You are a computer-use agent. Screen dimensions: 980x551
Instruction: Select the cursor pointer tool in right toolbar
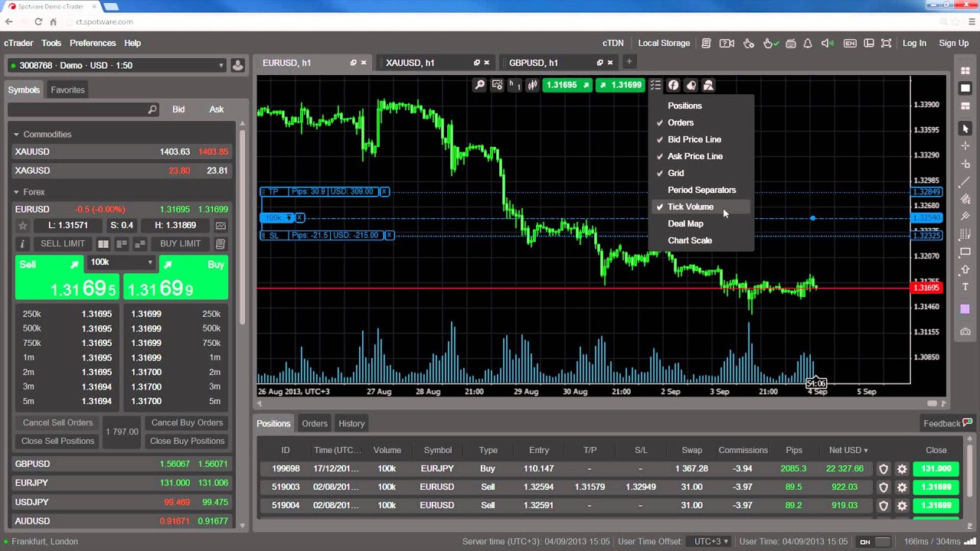tap(965, 129)
